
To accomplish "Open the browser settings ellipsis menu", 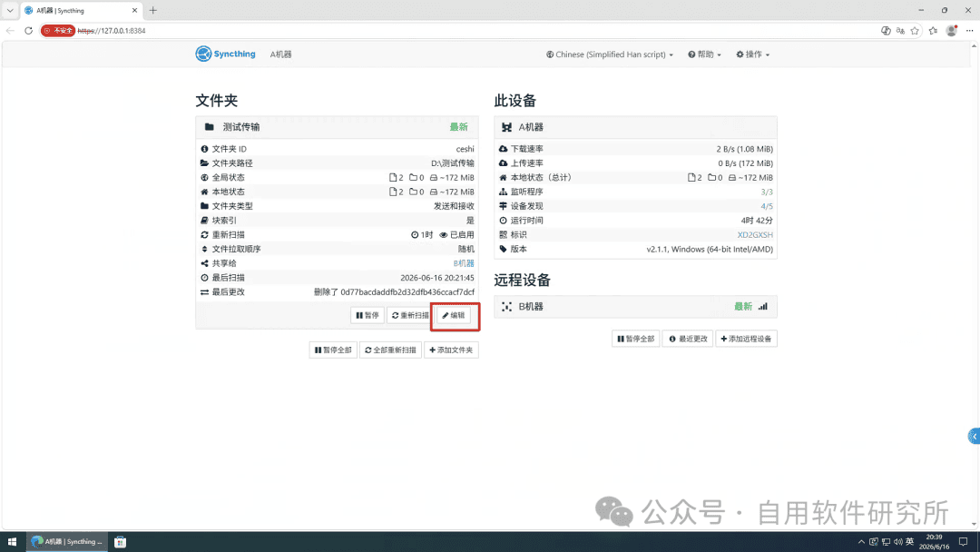I will coord(969,31).
